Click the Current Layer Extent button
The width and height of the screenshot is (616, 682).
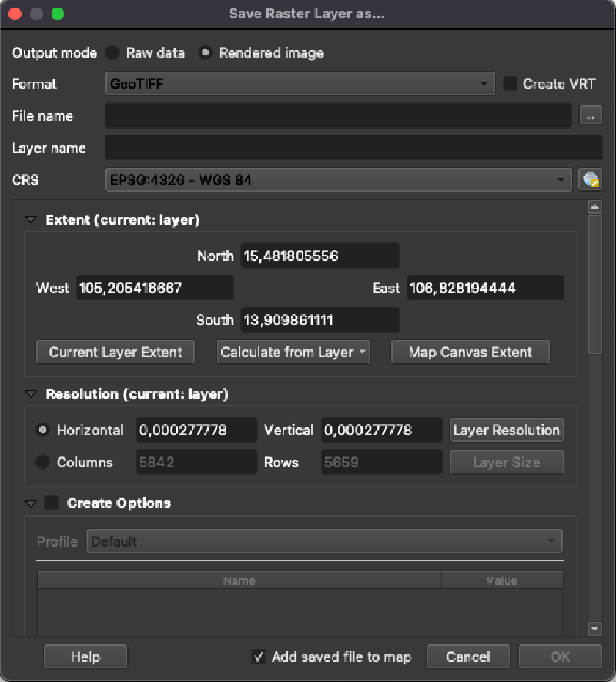pos(115,352)
